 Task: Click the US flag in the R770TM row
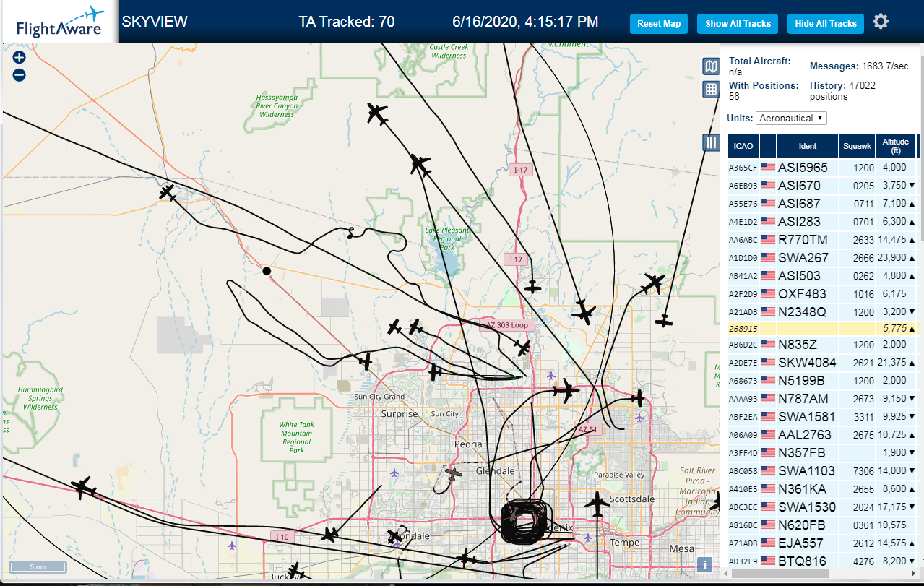768,240
